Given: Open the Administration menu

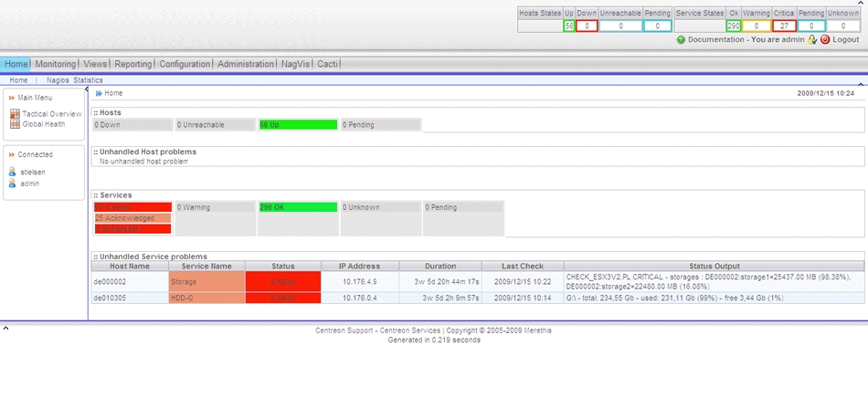Looking at the screenshot, I should pos(246,64).
